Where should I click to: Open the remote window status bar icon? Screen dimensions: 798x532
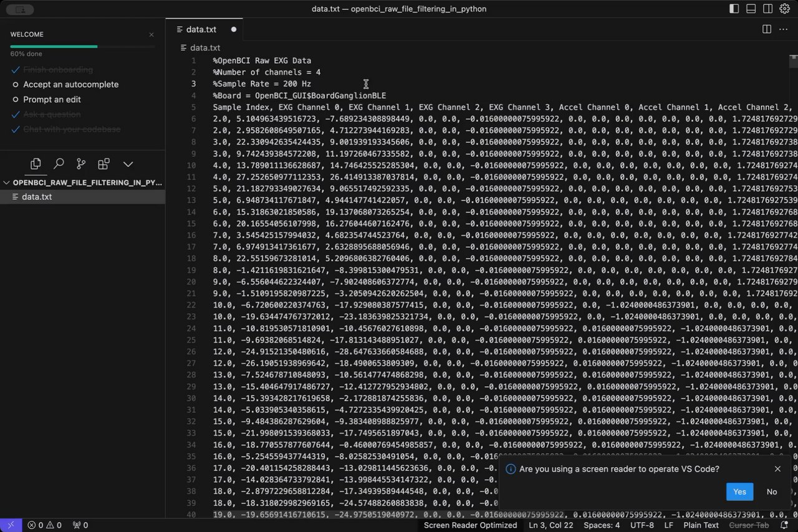pos(11,525)
